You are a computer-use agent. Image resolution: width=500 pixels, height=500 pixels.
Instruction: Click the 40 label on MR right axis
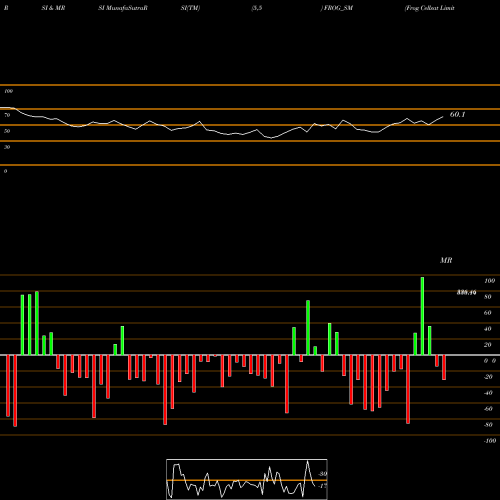488,329
